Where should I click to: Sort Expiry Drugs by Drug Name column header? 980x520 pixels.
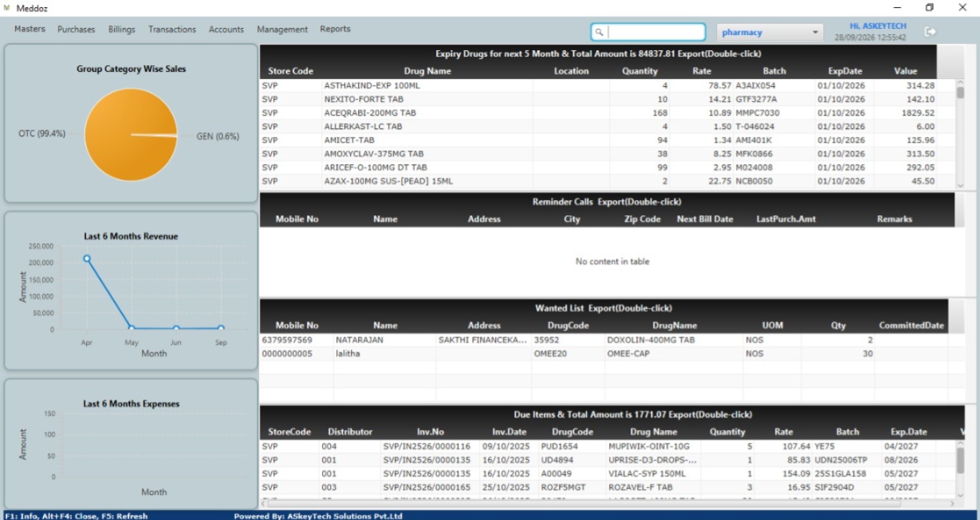[x=428, y=71]
